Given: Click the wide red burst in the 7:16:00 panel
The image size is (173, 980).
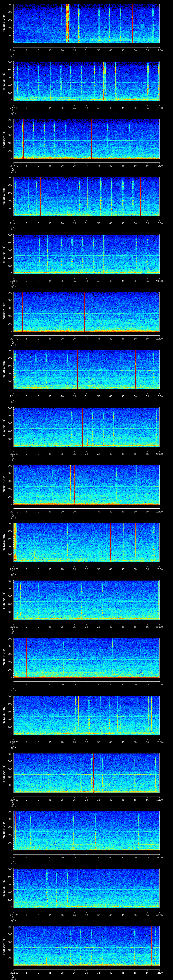Looking at the screenshot, I should [68, 24].
